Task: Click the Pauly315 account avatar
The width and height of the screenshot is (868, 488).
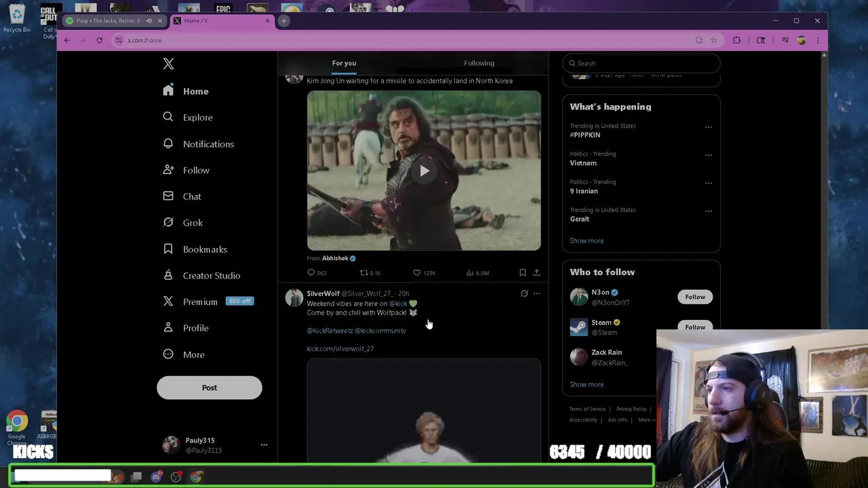Action: 171,445
